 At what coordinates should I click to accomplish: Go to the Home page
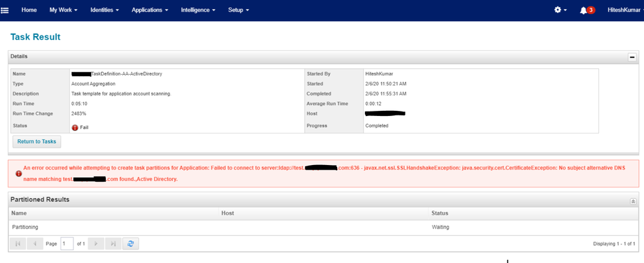click(29, 10)
